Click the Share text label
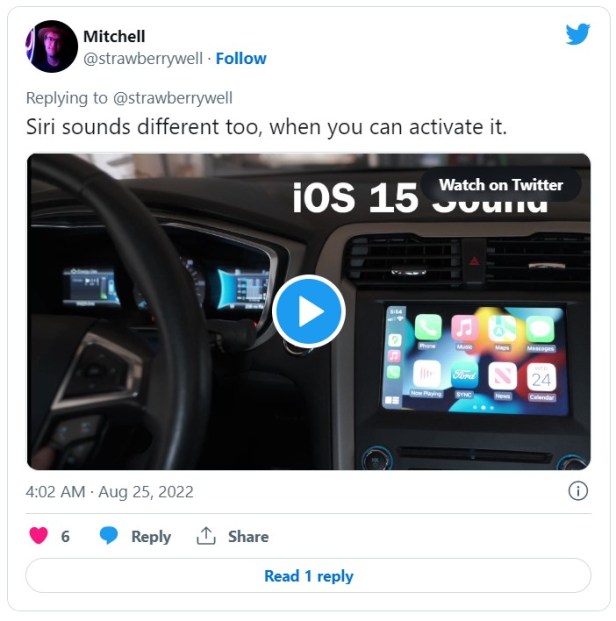Screen dimensions: 616x621 coord(248,537)
